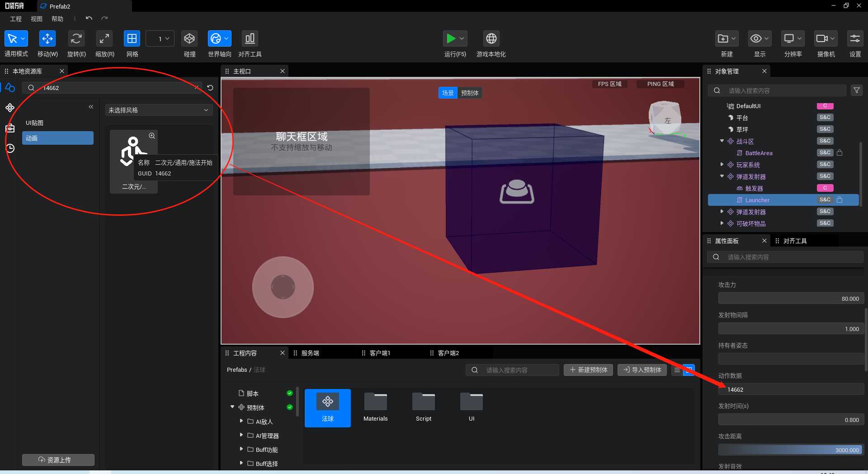The width and height of the screenshot is (868, 474).
Task: Click the 攻击距离 slider showing 3000.000
Action: [791, 450]
